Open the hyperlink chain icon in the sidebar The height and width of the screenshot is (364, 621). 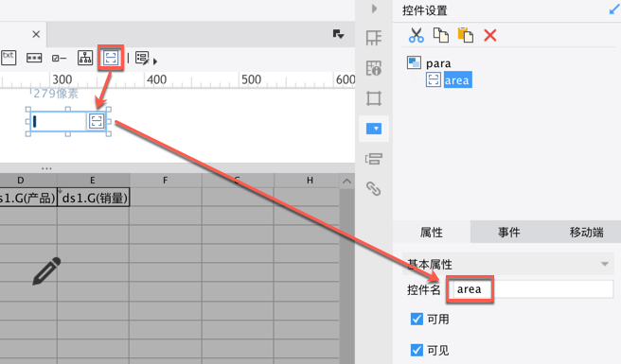(x=374, y=189)
